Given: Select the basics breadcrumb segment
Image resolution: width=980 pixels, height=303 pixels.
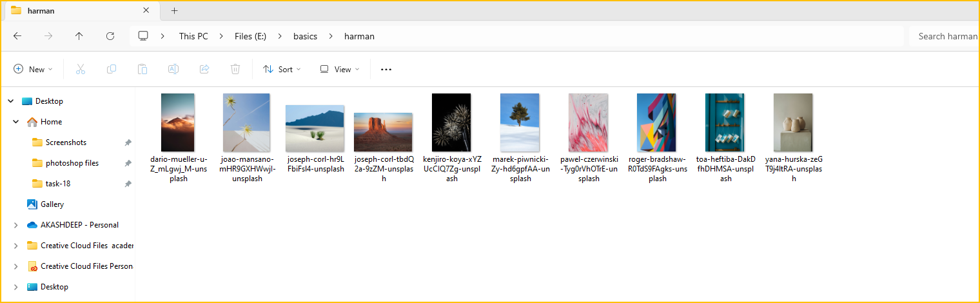Looking at the screenshot, I should click(305, 36).
